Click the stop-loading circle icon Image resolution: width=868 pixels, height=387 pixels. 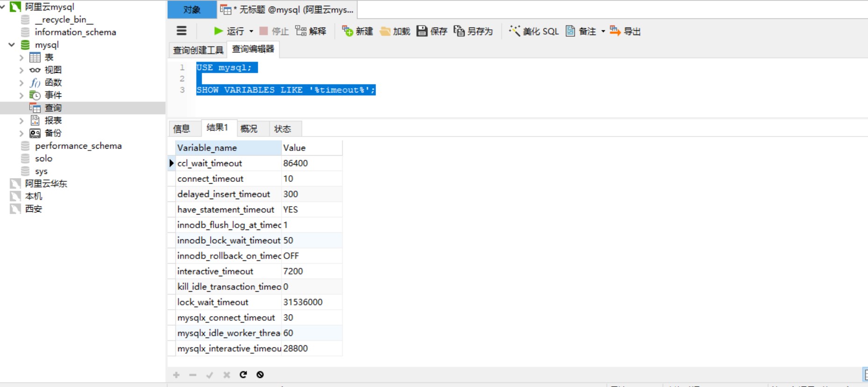(x=260, y=374)
